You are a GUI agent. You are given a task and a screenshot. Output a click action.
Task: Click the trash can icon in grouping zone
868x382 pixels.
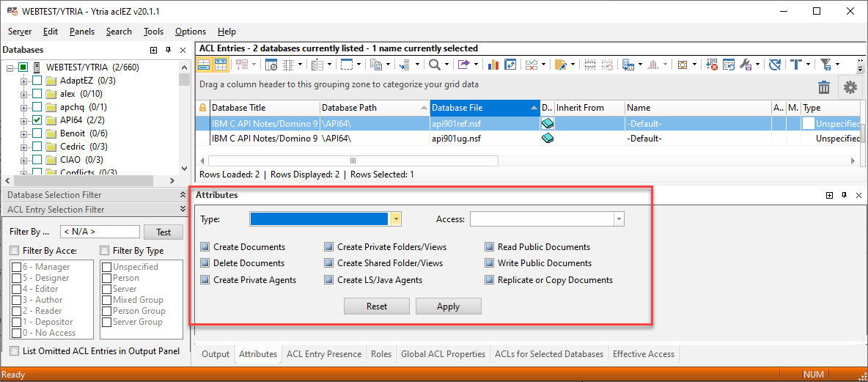[x=824, y=87]
